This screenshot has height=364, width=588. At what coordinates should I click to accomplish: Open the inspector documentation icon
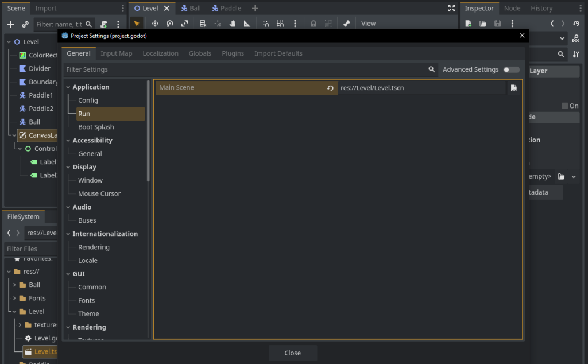pos(576,38)
